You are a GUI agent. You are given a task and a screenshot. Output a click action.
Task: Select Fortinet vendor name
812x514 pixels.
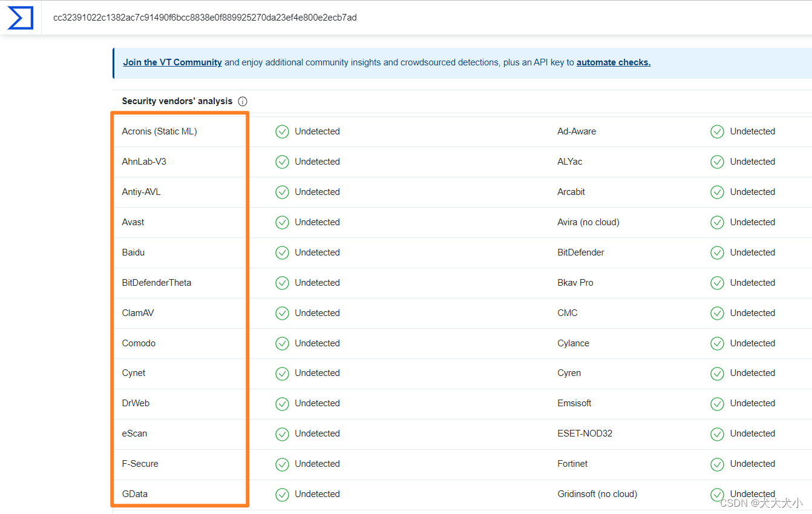[572, 464]
